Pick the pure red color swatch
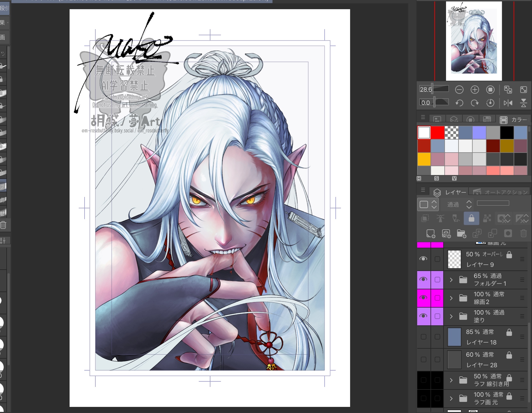 pyautogui.click(x=437, y=132)
